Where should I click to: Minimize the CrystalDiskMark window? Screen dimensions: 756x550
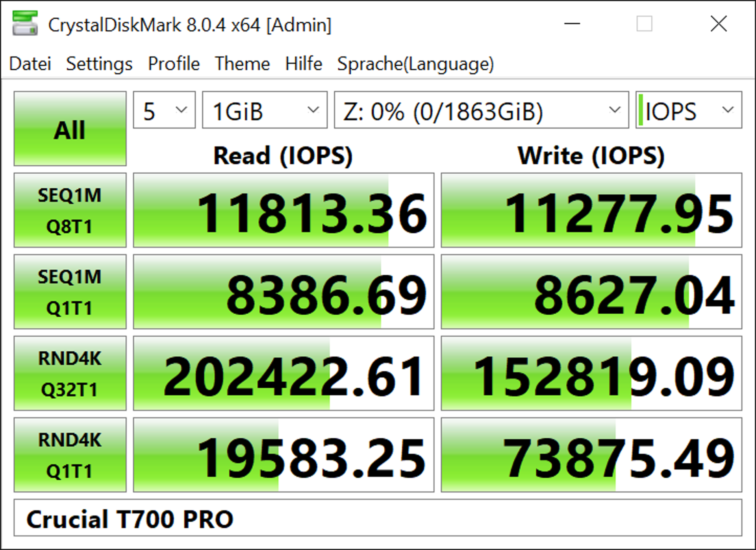(x=572, y=24)
